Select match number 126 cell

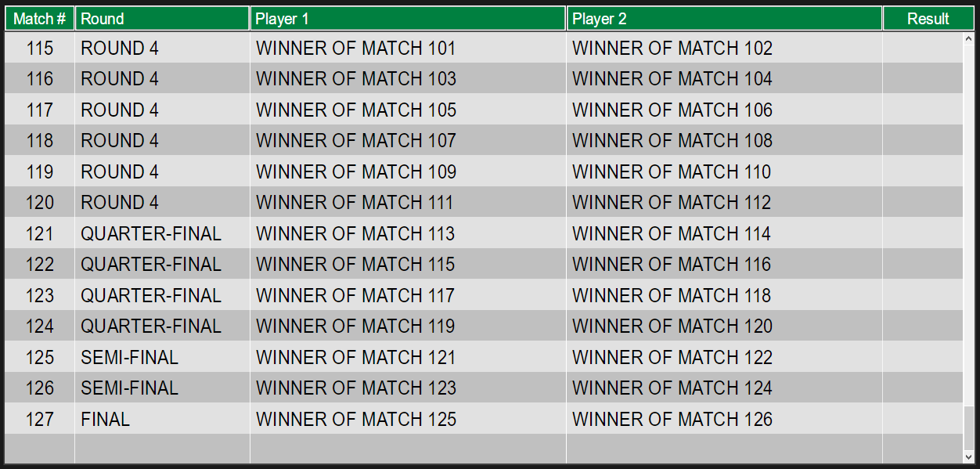pos(40,388)
